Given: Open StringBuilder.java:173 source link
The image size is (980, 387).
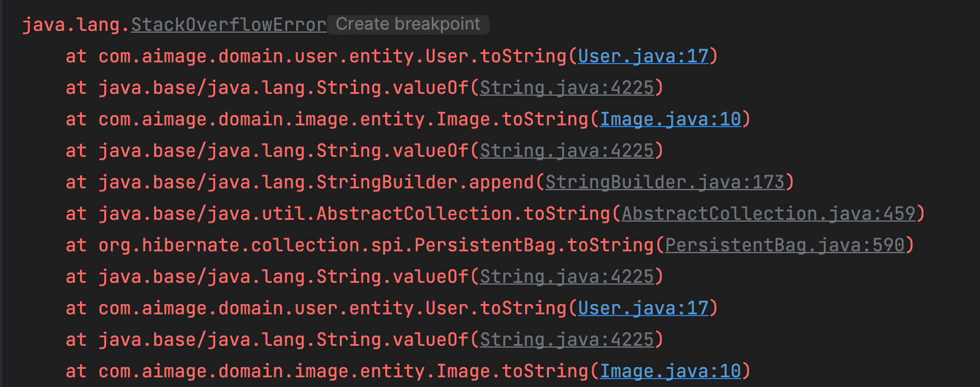Looking at the screenshot, I should (x=664, y=182).
